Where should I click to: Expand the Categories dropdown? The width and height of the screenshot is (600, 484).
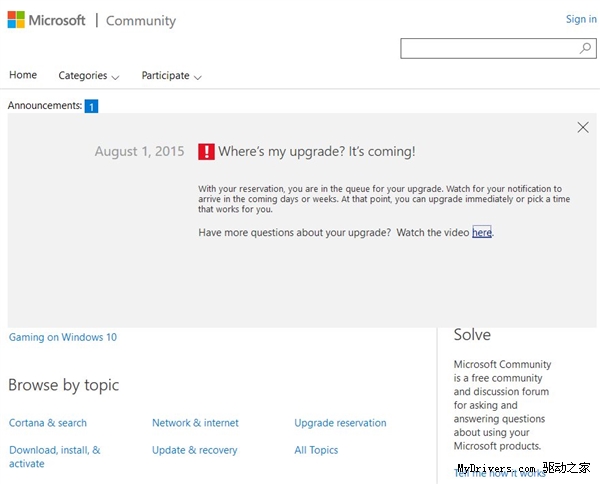point(88,76)
